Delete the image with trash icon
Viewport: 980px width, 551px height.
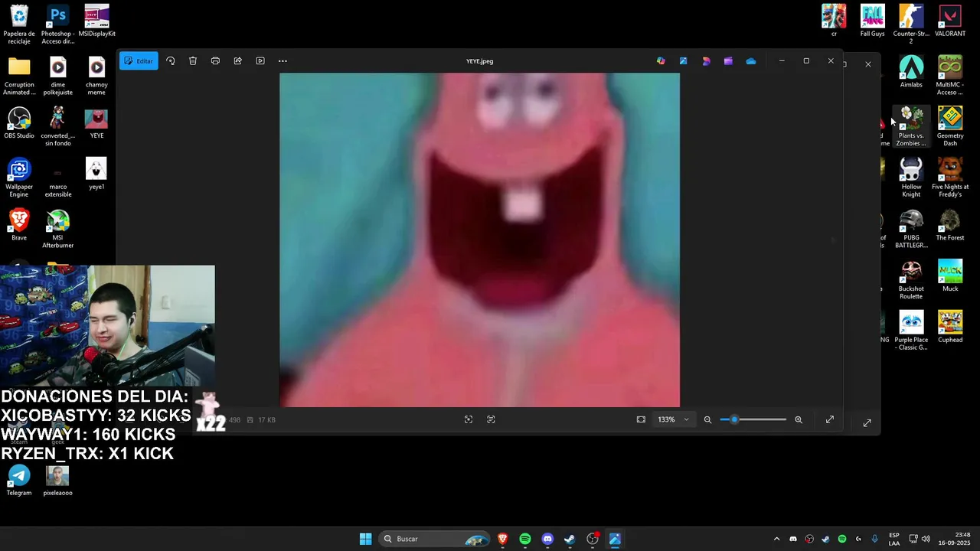pyautogui.click(x=193, y=61)
